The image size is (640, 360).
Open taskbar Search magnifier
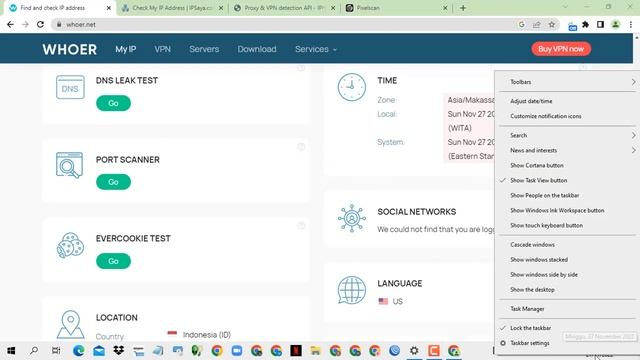[x=34, y=351]
